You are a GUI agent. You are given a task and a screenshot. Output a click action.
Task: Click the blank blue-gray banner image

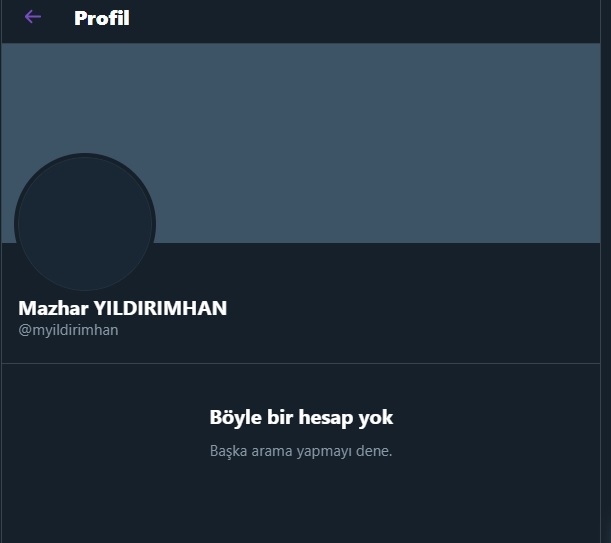click(x=300, y=143)
